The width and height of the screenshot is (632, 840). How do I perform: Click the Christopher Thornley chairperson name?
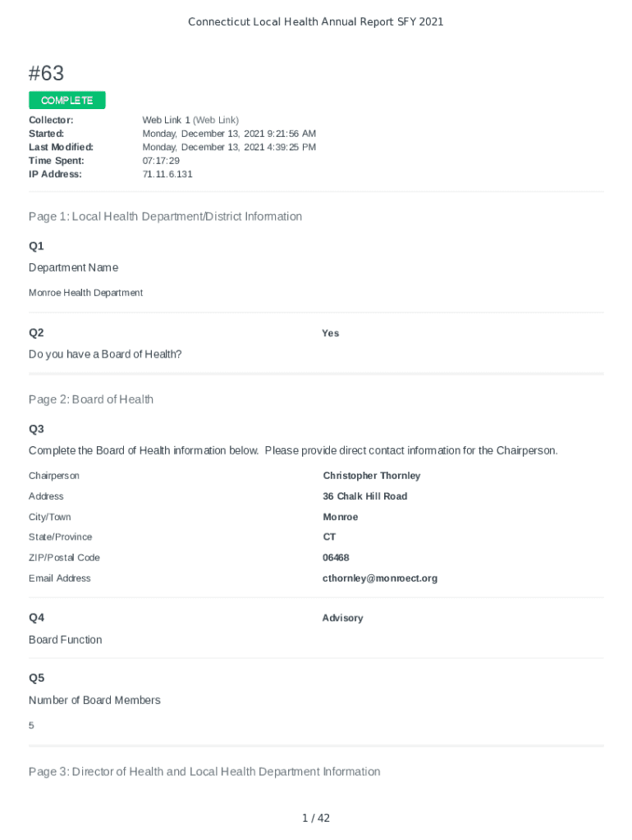372,476
